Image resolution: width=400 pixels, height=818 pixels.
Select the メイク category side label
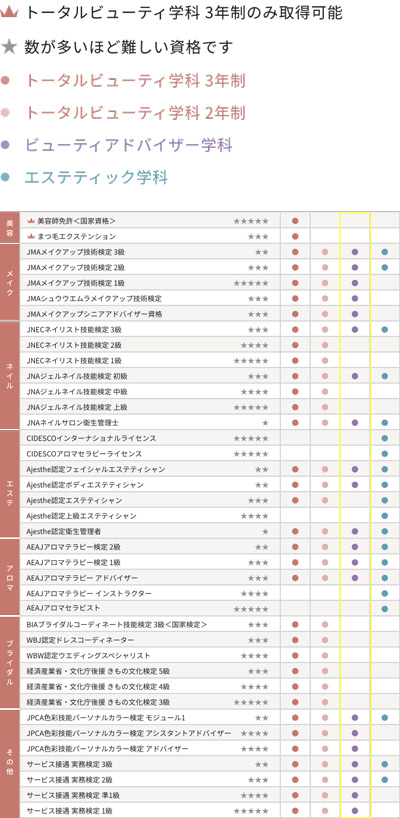click(x=10, y=282)
